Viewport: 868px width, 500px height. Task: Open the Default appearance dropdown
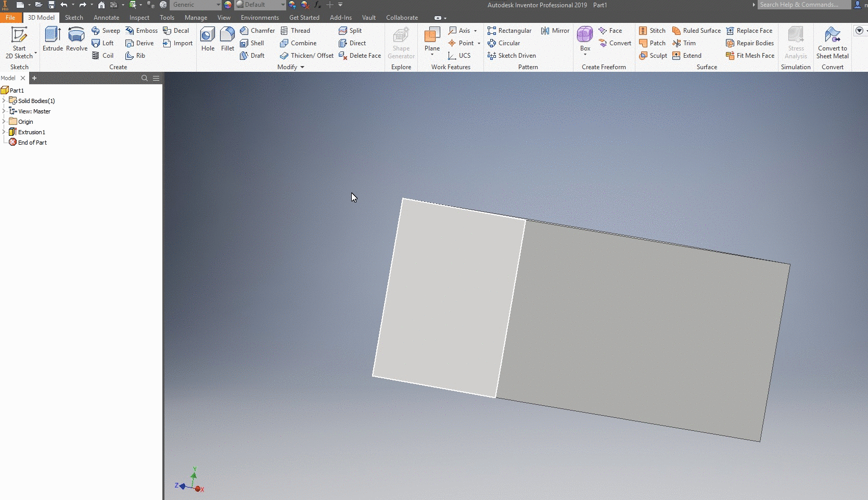click(x=283, y=5)
